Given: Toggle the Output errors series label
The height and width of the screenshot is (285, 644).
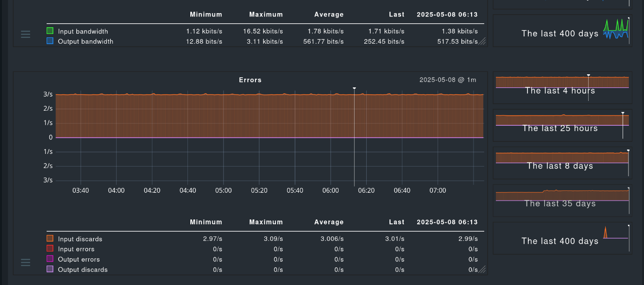Looking at the screenshot, I should 79,259.
